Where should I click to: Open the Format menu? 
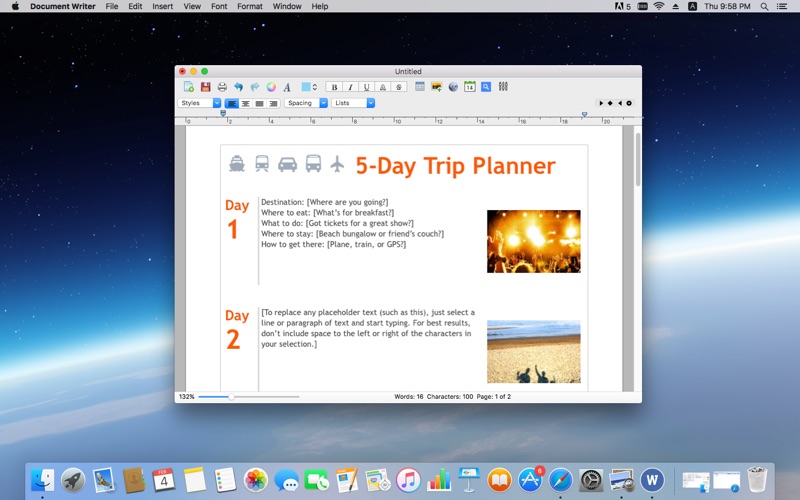click(249, 6)
